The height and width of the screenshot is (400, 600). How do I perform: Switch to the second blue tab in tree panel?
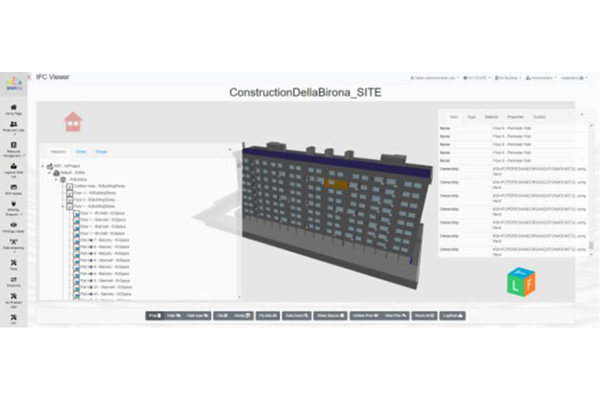(81, 152)
